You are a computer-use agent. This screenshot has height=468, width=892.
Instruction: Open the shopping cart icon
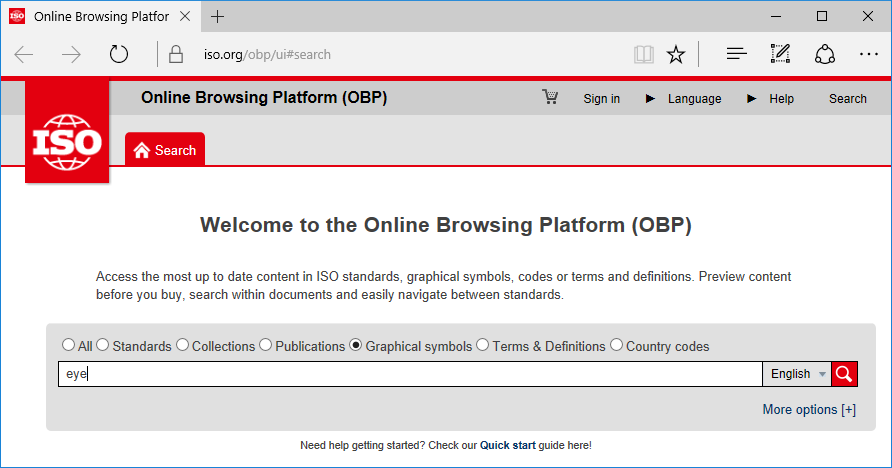[550, 97]
